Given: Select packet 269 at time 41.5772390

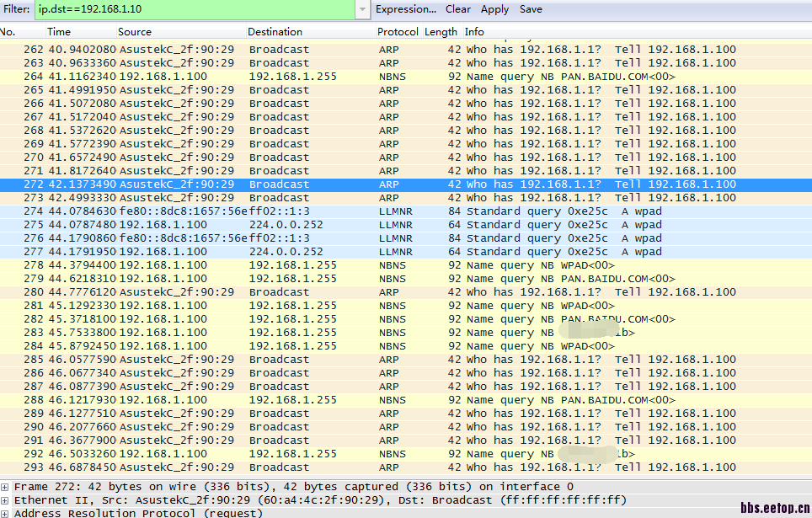Looking at the screenshot, I should click(406, 144).
